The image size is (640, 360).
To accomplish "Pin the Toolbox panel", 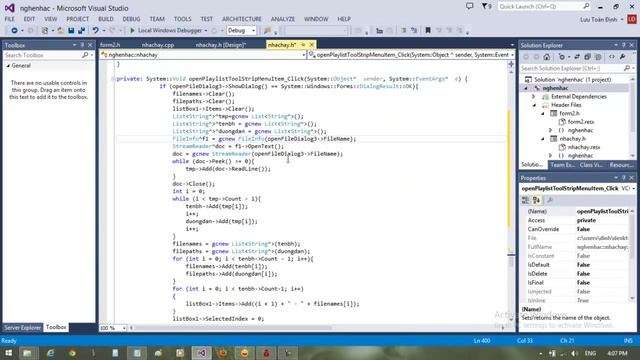I will coord(82,45).
